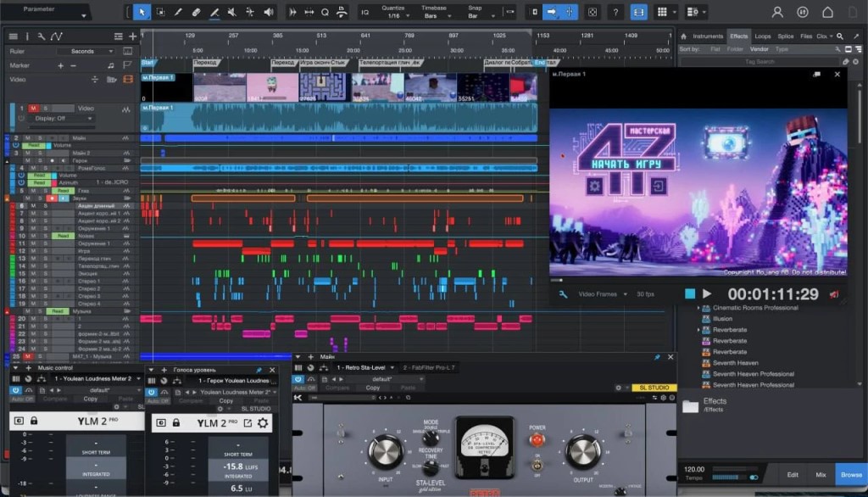Select the Arrow tool in toolbar
868x497 pixels.
pyautogui.click(x=142, y=12)
